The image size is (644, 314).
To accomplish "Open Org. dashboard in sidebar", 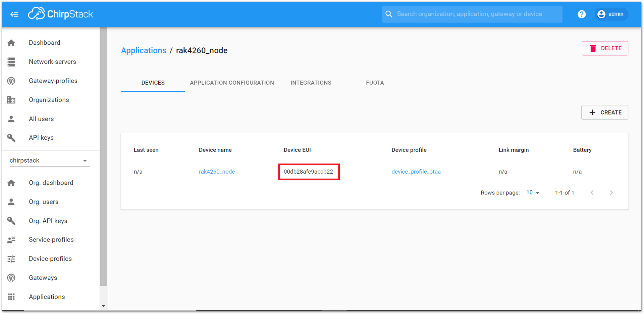I will tap(50, 183).
